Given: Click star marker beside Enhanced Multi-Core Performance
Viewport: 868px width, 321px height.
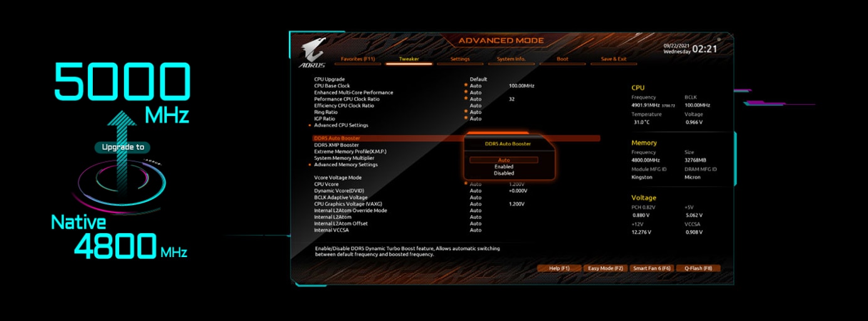Looking at the screenshot, I should pyautogui.click(x=466, y=92).
